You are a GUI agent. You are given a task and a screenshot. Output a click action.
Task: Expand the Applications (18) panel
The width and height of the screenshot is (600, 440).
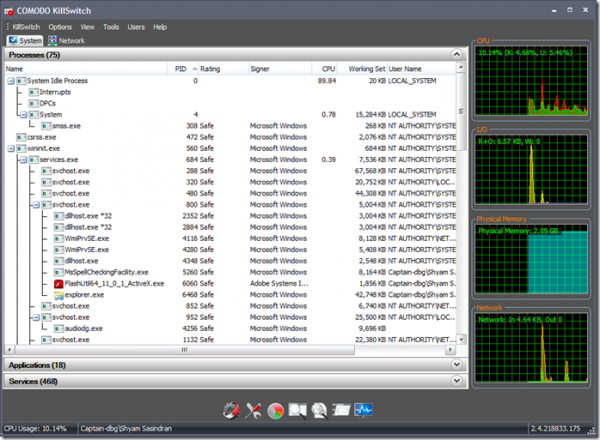click(x=457, y=364)
